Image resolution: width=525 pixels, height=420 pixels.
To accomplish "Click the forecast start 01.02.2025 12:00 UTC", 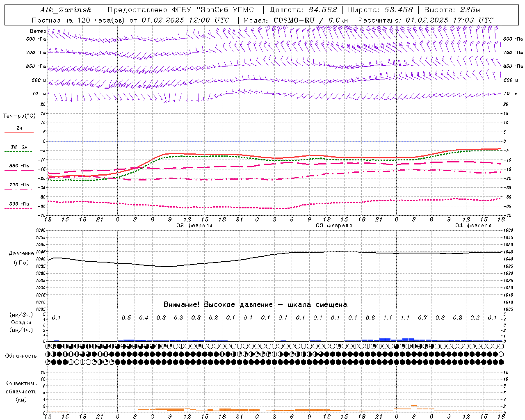I will [185, 20].
